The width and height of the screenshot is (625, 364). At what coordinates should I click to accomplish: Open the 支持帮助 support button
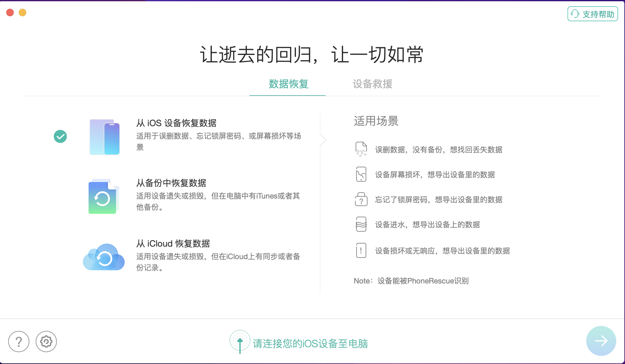592,14
